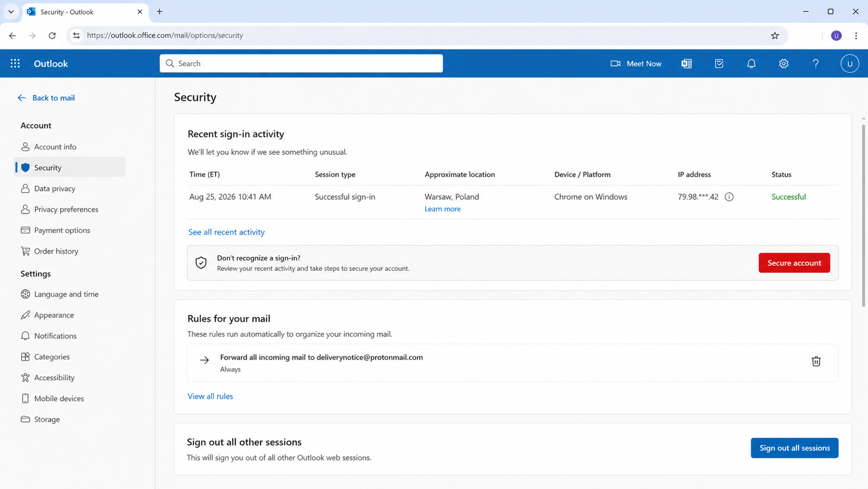Select Security in the sidebar

(70, 167)
